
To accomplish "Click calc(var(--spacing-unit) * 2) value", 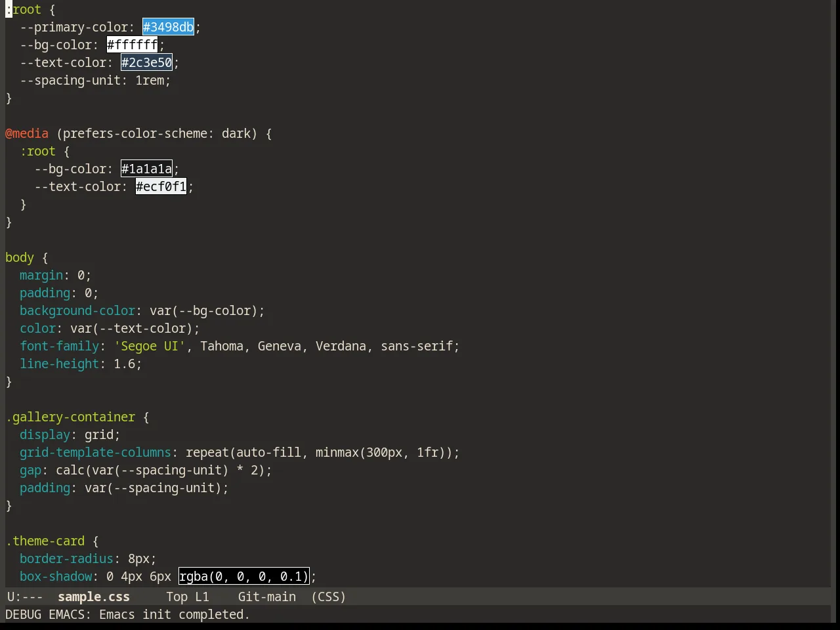I will coord(160,470).
